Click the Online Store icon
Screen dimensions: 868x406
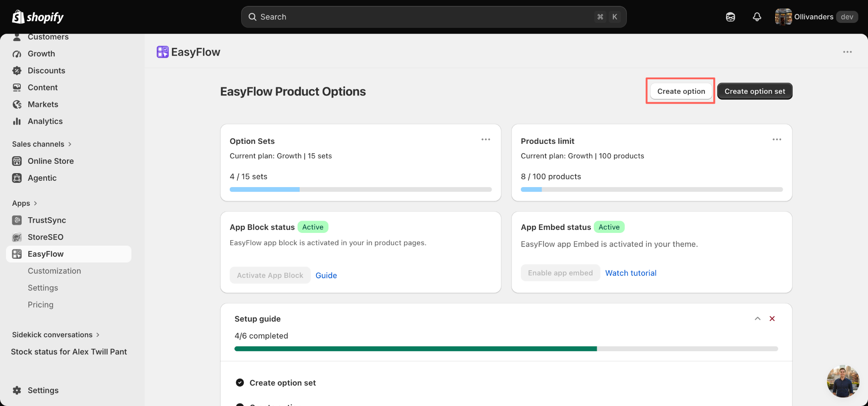17,161
